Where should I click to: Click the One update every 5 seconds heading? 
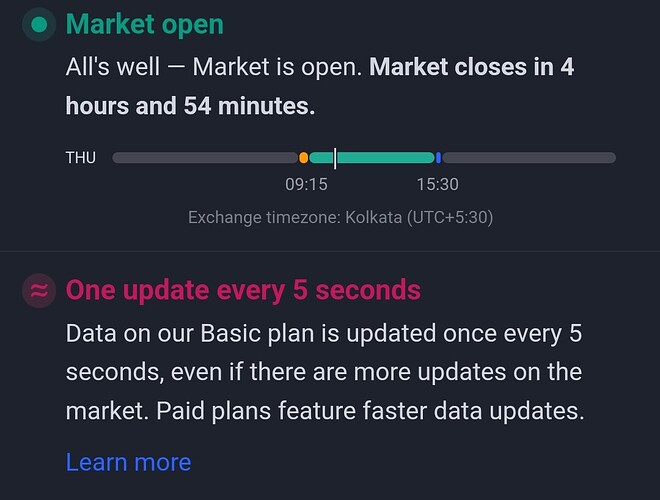243,290
